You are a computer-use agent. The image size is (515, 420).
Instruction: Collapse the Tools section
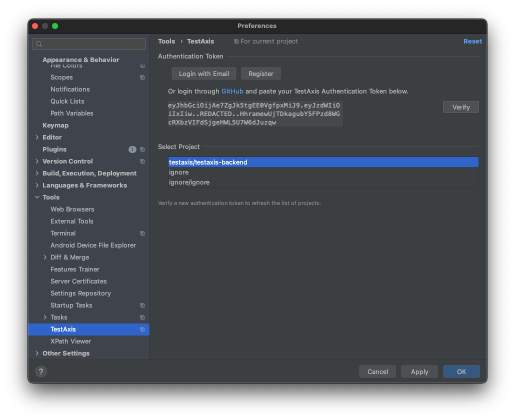(37, 197)
